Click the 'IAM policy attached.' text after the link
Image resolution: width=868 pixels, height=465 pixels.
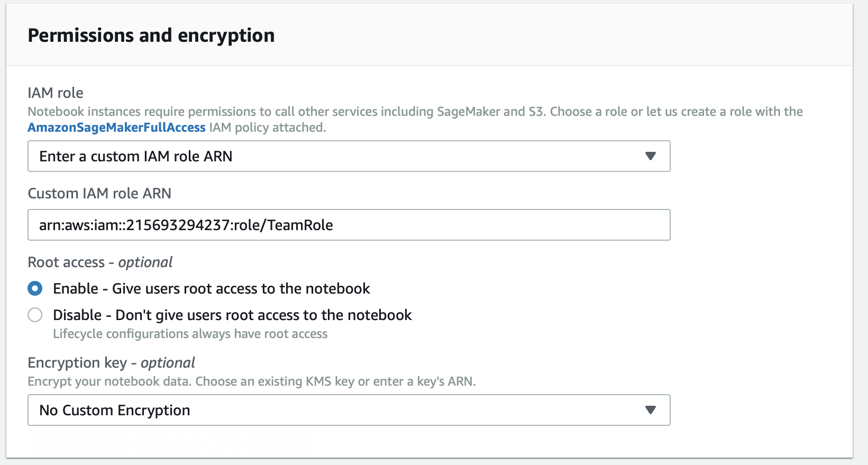(x=268, y=127)
